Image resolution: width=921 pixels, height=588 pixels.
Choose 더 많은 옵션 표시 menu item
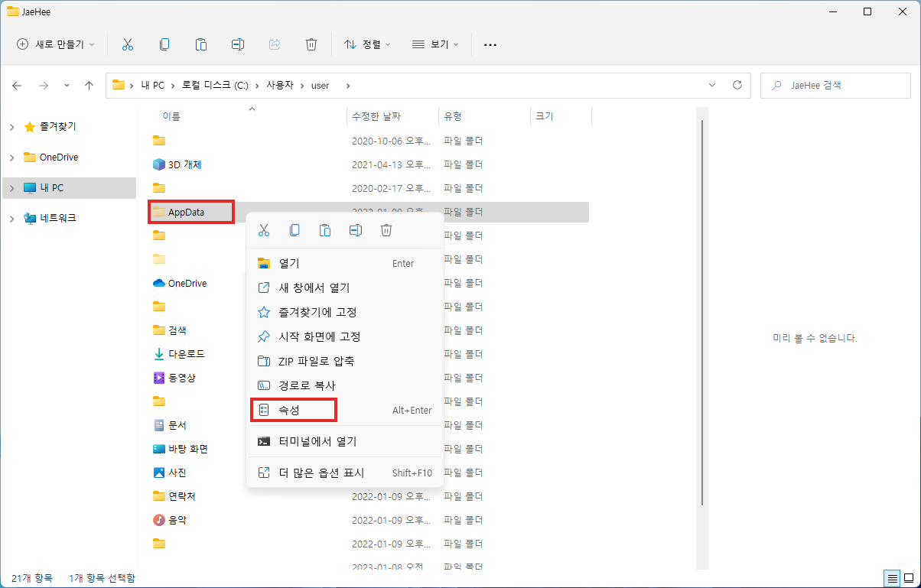pos(345,473)
